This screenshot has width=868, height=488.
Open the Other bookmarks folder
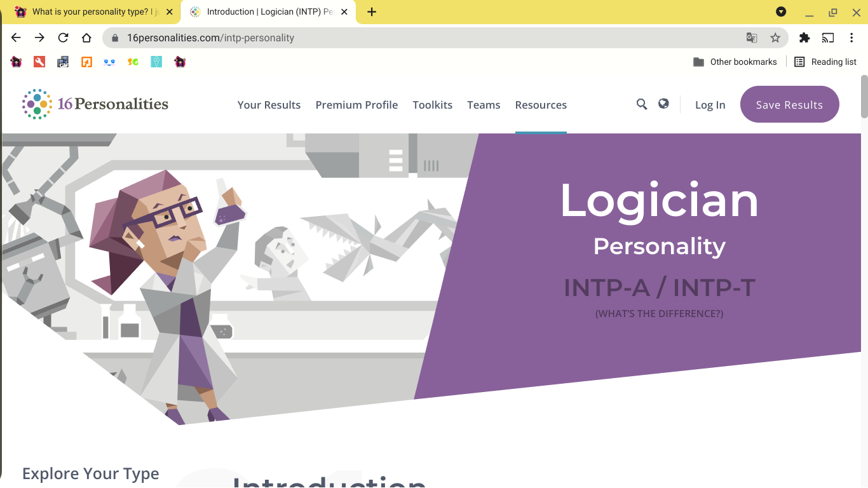(735, 62)
